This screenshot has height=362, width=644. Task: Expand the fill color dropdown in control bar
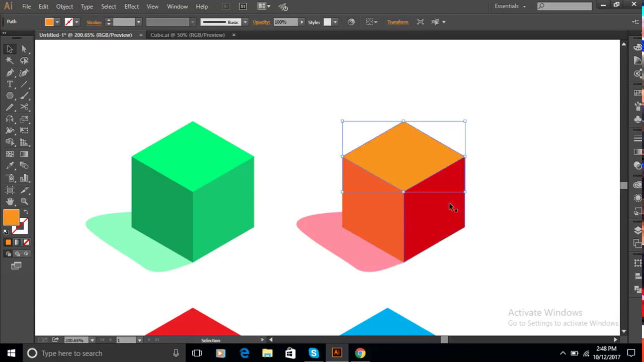coord(57,22)
